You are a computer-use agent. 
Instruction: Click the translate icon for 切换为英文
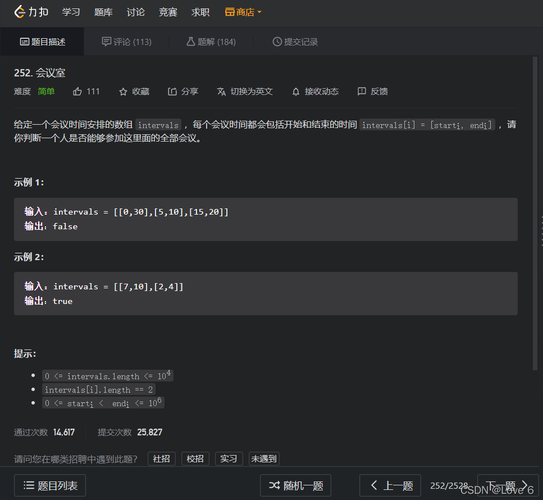(221, 91)
